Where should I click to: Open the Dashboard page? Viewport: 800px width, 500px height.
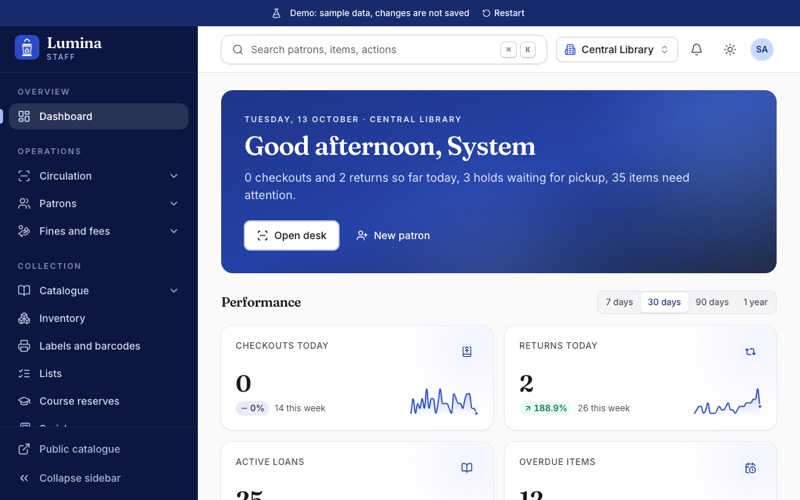pyautogui.click(x=98, y=116)
